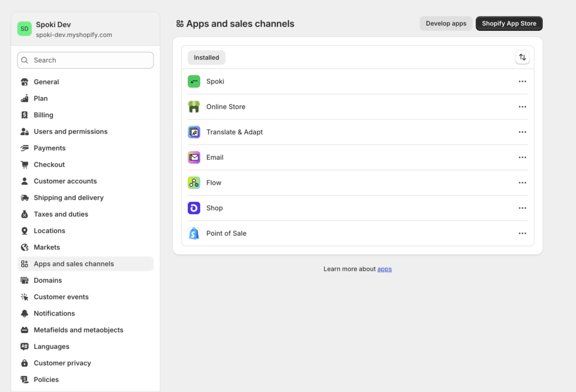
Task: Click the Online Store app icon
Action: [194, 107]
